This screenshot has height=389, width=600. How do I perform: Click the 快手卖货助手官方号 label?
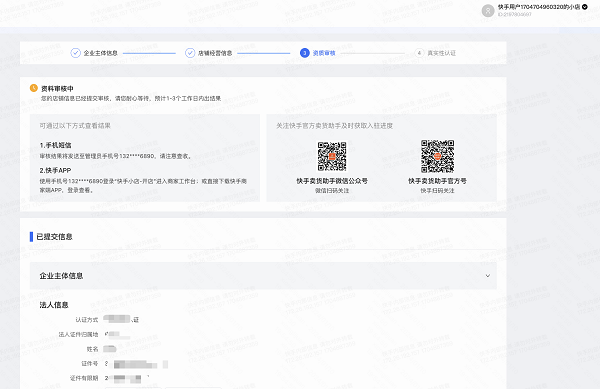coord(437,181)
